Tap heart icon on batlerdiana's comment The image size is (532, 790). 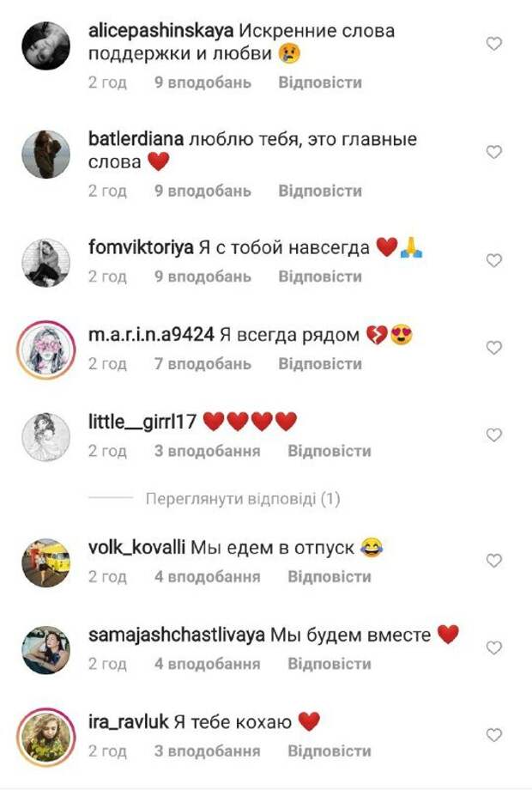(493, 152)
